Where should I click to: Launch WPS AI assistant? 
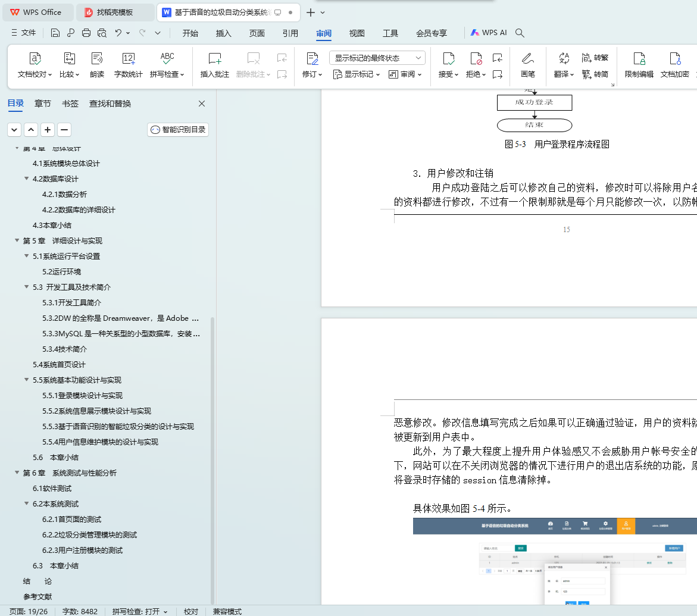click(489, 33)
